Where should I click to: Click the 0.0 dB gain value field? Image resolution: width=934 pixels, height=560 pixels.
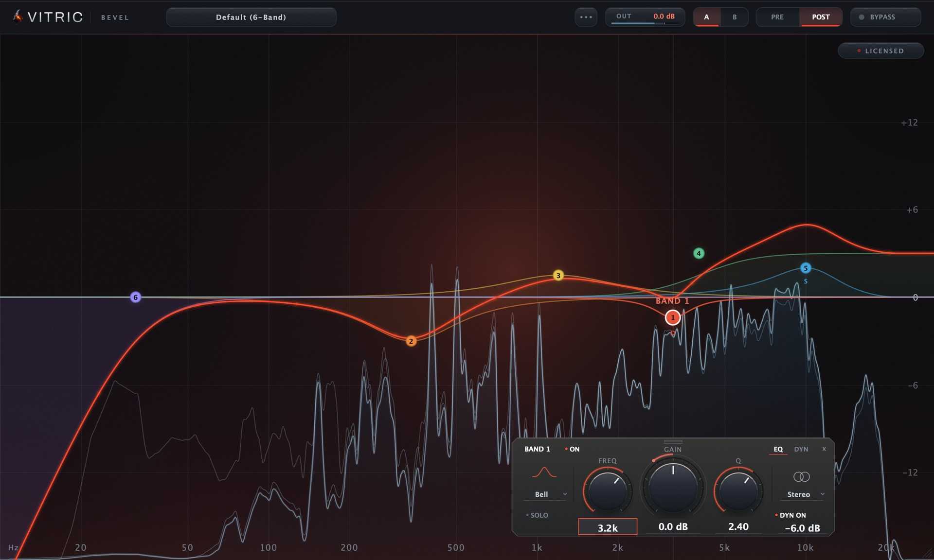click(673, 526)
